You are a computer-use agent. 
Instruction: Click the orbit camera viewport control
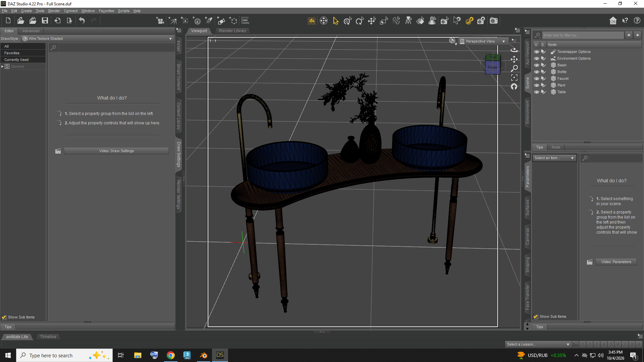[514, 50]
